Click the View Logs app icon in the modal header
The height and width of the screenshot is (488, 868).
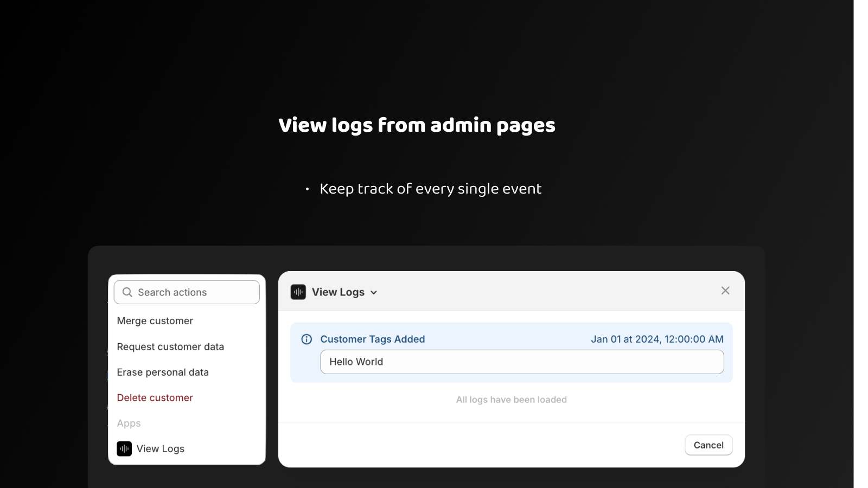298,292
